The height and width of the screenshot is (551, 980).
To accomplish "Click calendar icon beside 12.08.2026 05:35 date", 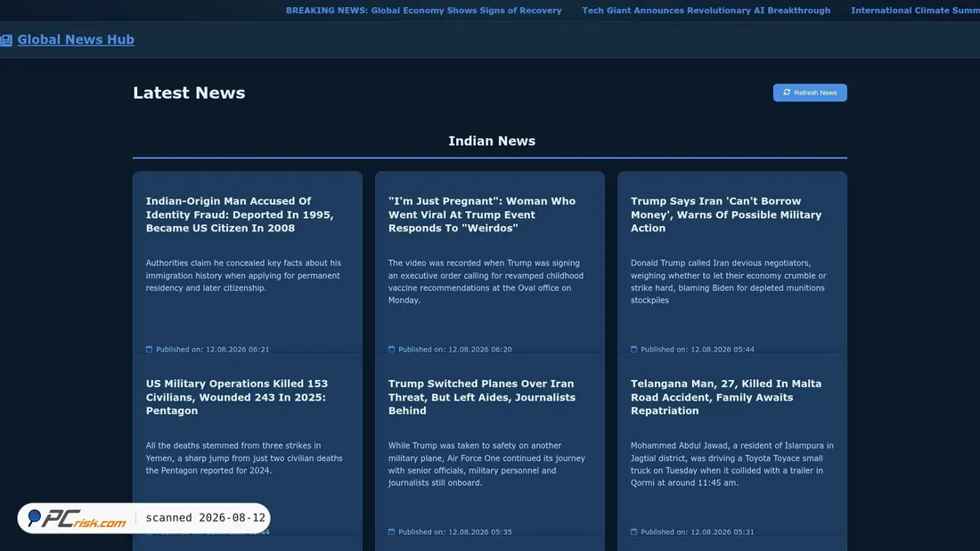I will pos(391,531).
